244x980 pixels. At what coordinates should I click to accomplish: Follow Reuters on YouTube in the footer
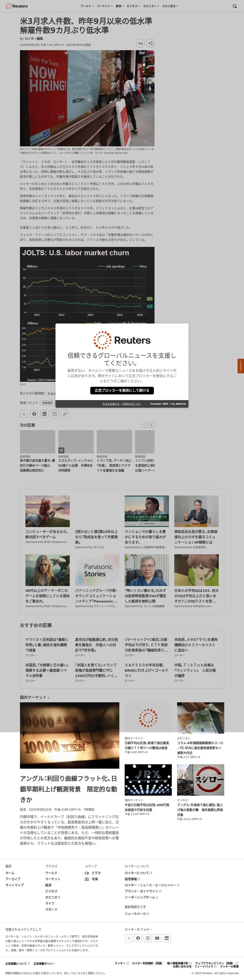(157, 938)
